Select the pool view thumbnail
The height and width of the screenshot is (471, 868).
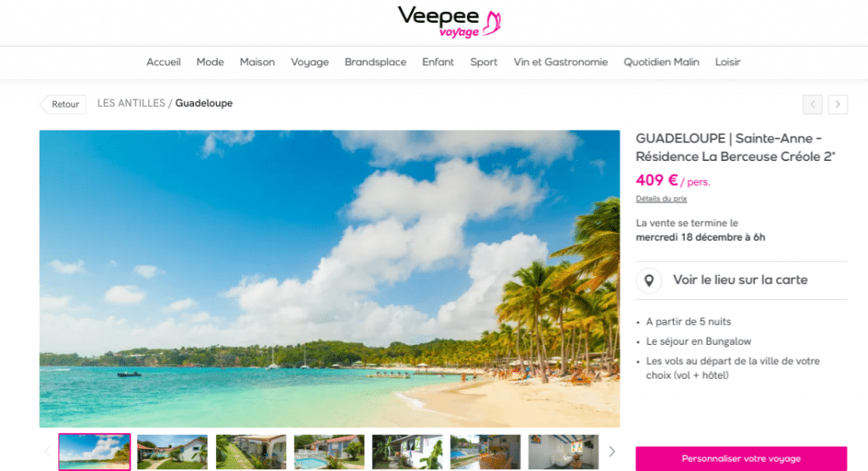329,452
